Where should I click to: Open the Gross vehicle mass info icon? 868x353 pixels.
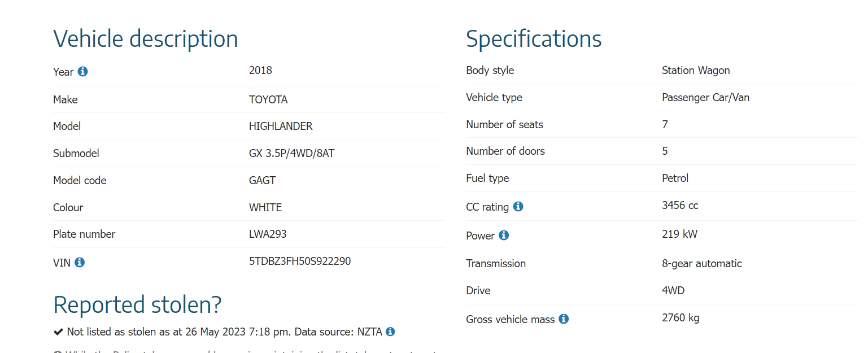click(563, 319)
